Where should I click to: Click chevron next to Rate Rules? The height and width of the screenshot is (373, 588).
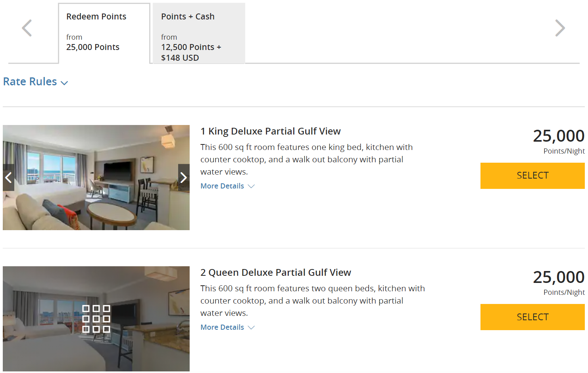[x=64, y=83]
